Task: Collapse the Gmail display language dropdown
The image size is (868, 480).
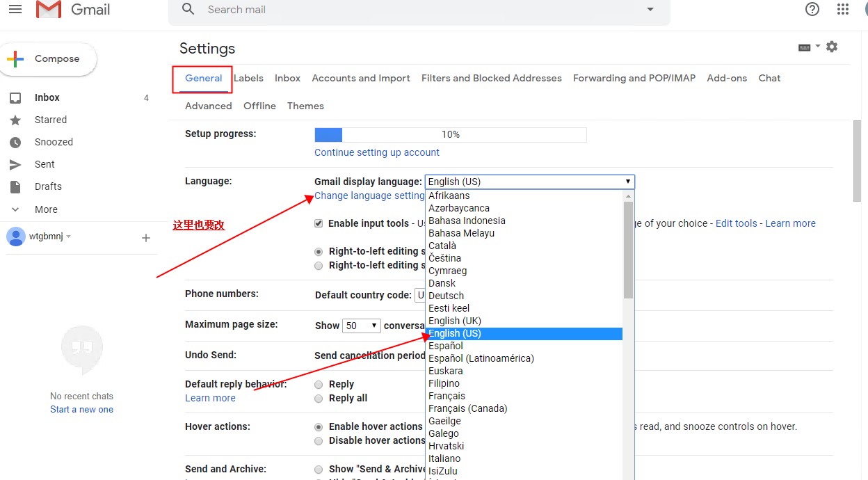Action: click(530, 182)
